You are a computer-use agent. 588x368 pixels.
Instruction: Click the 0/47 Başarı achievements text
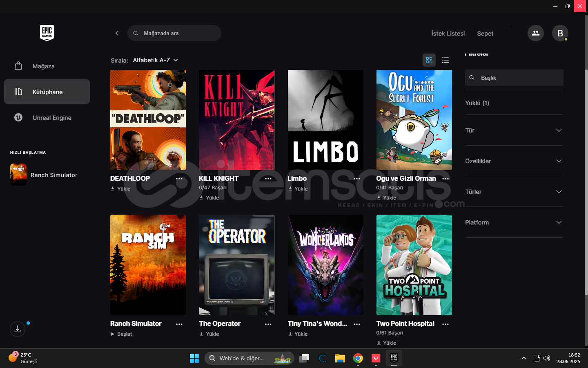[x=213, y=188]
